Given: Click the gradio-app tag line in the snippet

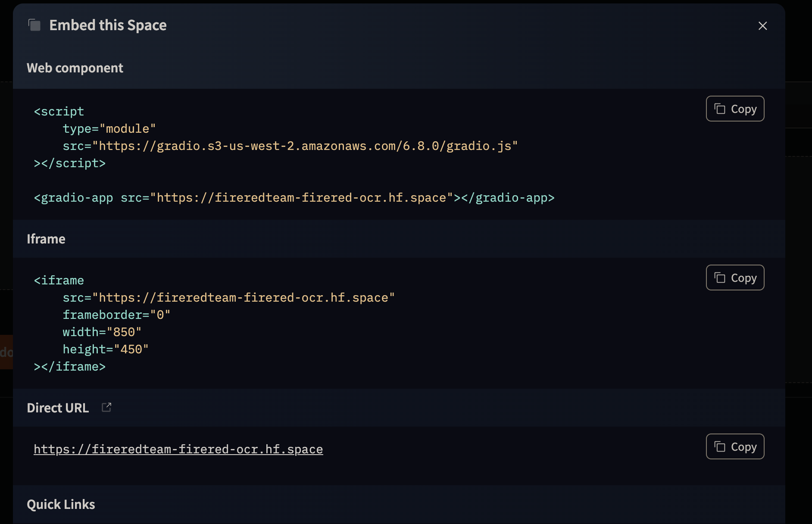Looking at the screenshot, I should 294,198.
